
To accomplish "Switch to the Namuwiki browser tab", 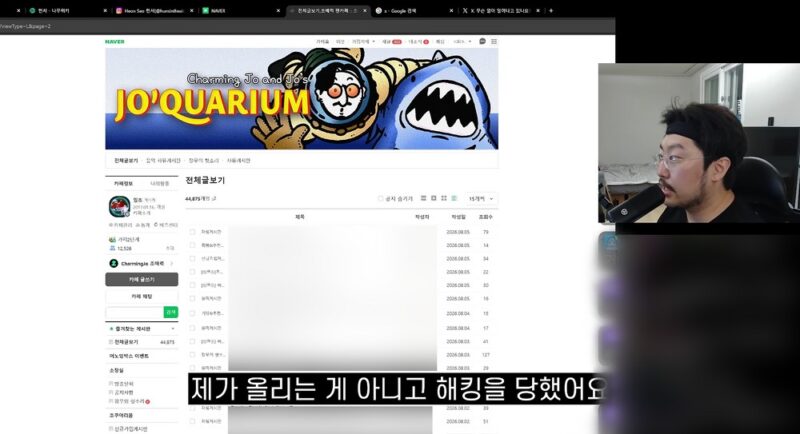I will pyautogui.click(x=66, y=11).
